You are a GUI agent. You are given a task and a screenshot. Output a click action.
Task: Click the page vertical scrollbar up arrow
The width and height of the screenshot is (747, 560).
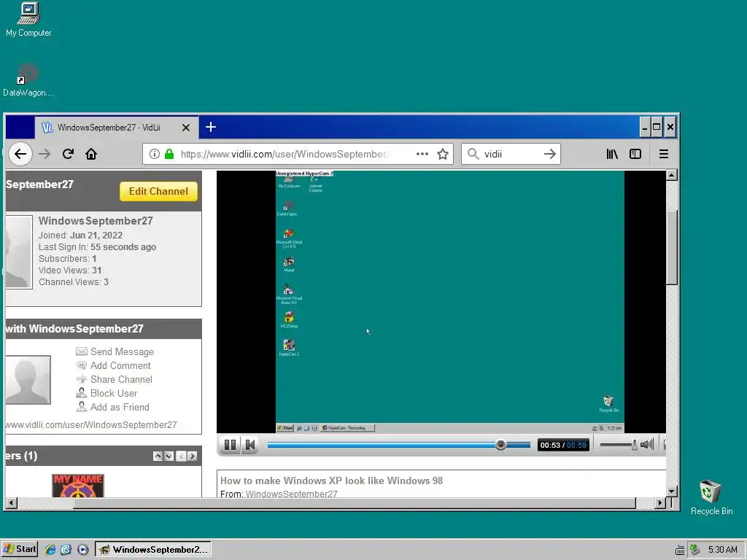(672, 175)
